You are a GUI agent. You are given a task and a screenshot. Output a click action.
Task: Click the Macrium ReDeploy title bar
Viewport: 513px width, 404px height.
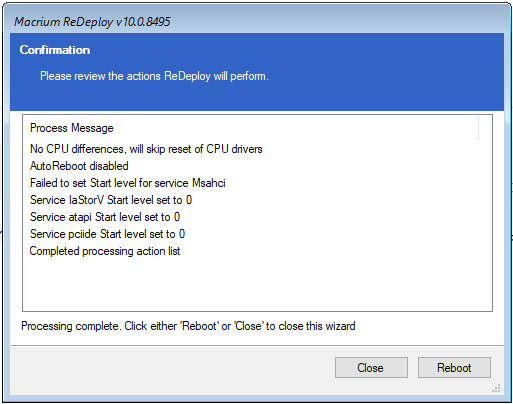257,22
